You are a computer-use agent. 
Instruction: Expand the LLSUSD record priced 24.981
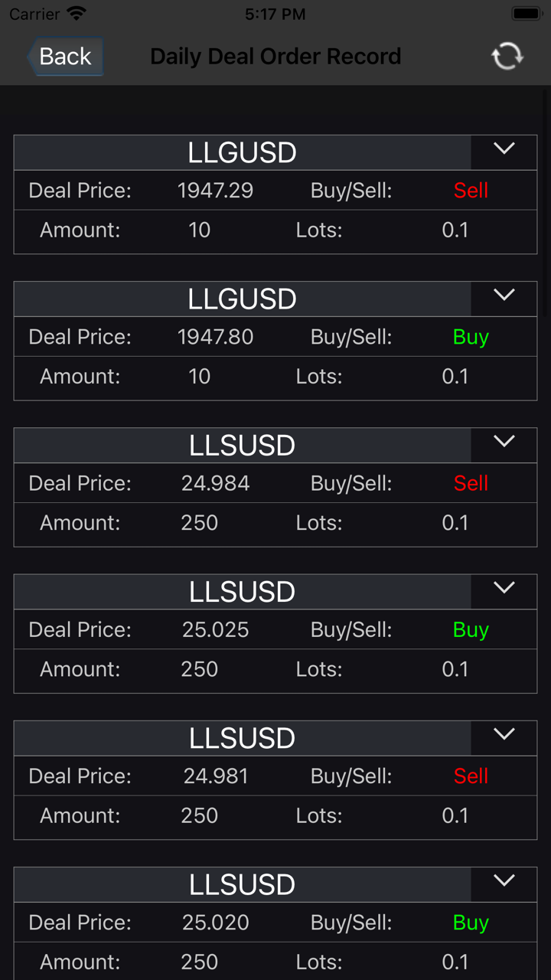pos(504,734)
